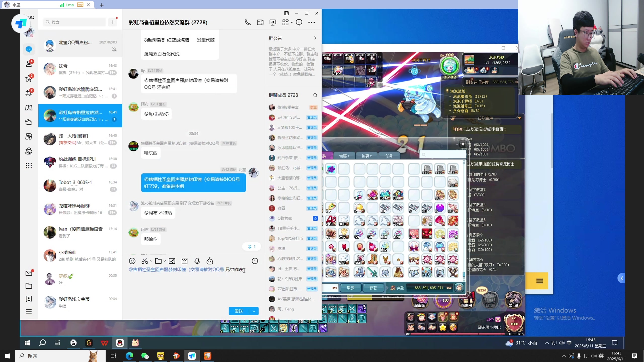Open chat history clock icon
Viewport: 644px width, 362px height.
pyautogui.click(x=255, y=261)
